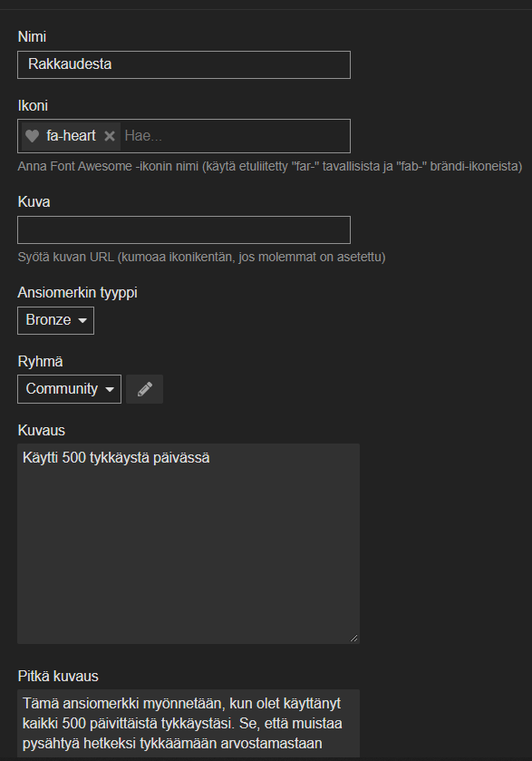Click the Ansiomerkin tyyppi label
532x761 pixels.
78,293
